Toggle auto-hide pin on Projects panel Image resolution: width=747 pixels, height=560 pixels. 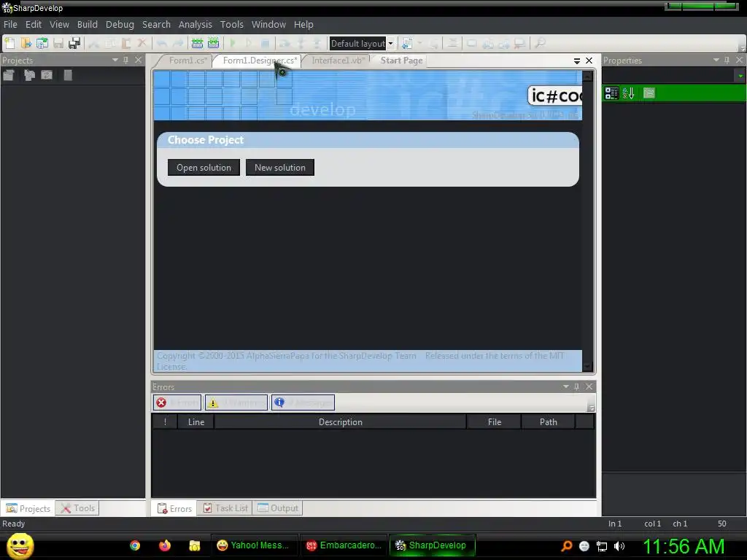coord(125,60)
